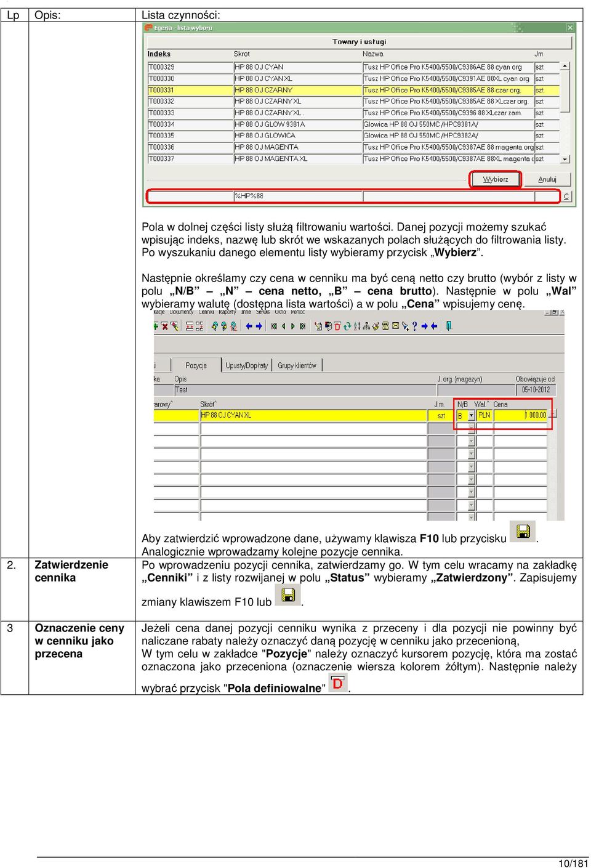Viewport: 591px width, 868px height.
Task: Open the Serwis menu
Action: 263,312
